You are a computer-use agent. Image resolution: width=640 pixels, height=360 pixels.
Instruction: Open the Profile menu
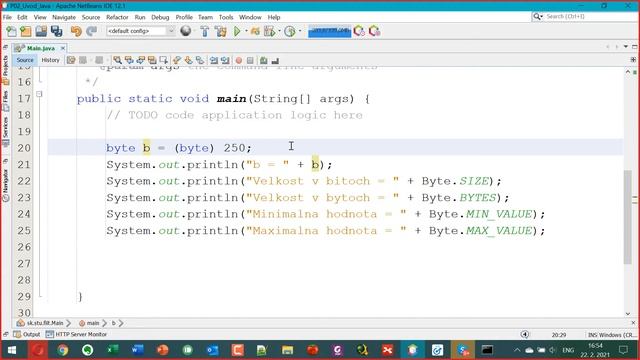pyautogui.click(x=184, y=17)
